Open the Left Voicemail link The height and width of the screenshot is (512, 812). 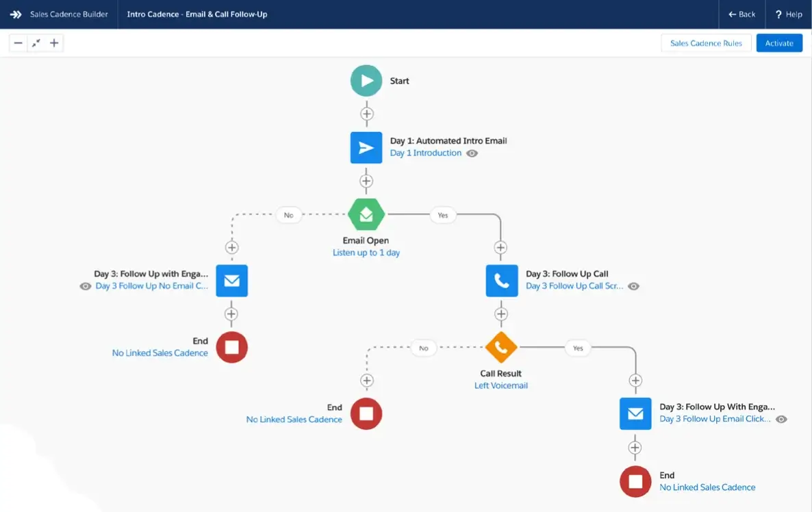click(500, 385)
